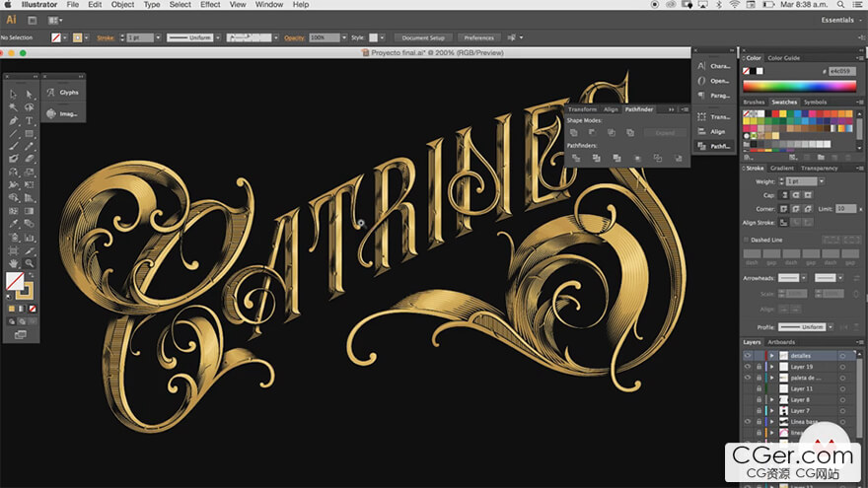The image size is (868, 488).
Task: Select the Magic Wand tool
Action: coord(13,107)
